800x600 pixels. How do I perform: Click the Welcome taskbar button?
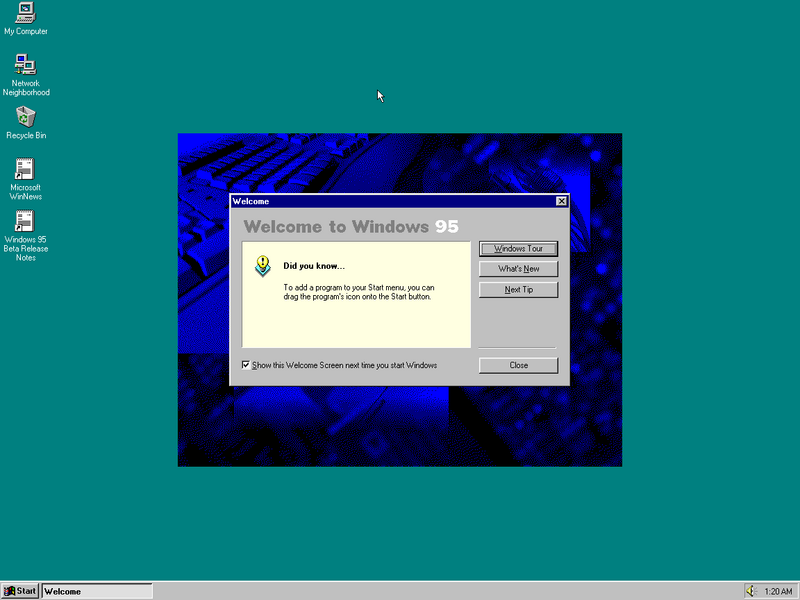tap(97, 591)
